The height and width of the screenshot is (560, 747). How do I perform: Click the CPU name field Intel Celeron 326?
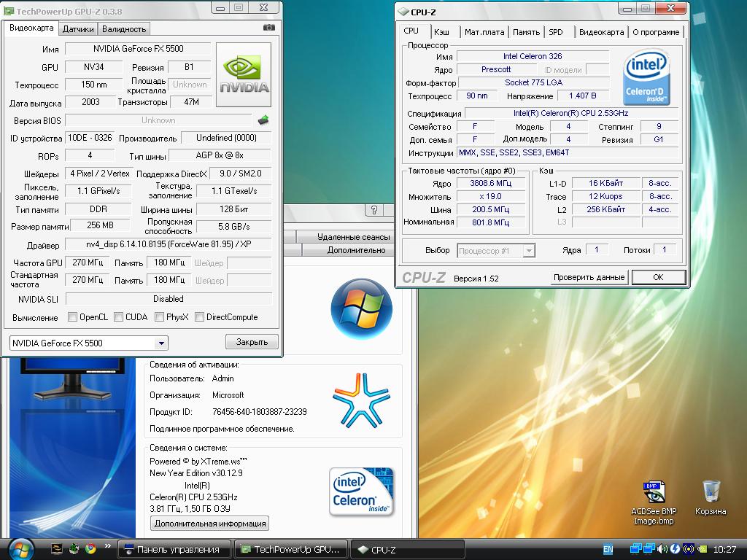pyautogui.click(x=532, y=56)
